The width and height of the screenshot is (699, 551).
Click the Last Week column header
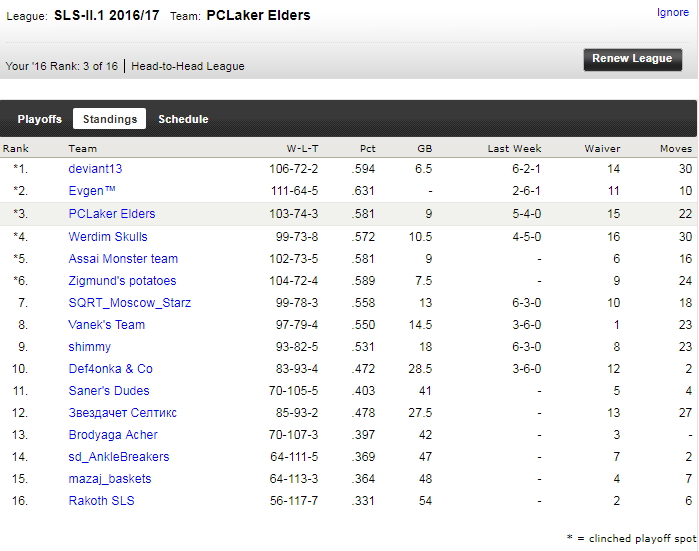pyautogui.click(x=514, y=148)
